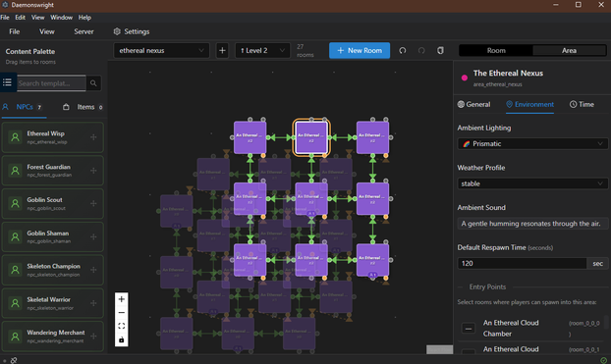Toggle entry point checkbox for room_0_0_0
Viewport: 611px width, 364px height.
pos(469,328)
